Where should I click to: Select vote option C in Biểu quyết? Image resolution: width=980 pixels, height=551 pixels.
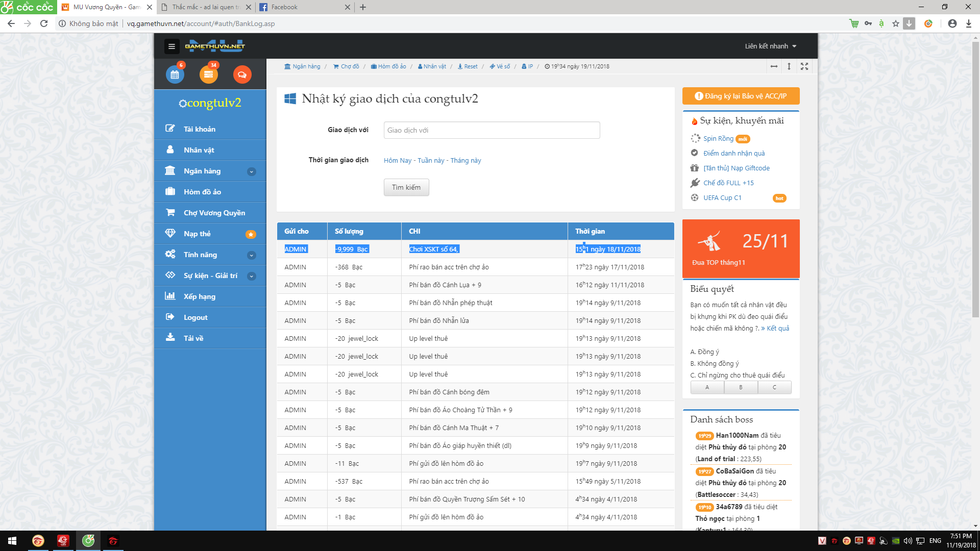(774, 387)
